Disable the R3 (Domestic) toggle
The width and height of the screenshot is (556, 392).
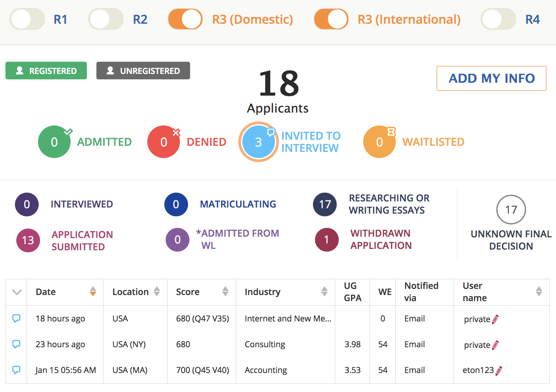point(185,19)
